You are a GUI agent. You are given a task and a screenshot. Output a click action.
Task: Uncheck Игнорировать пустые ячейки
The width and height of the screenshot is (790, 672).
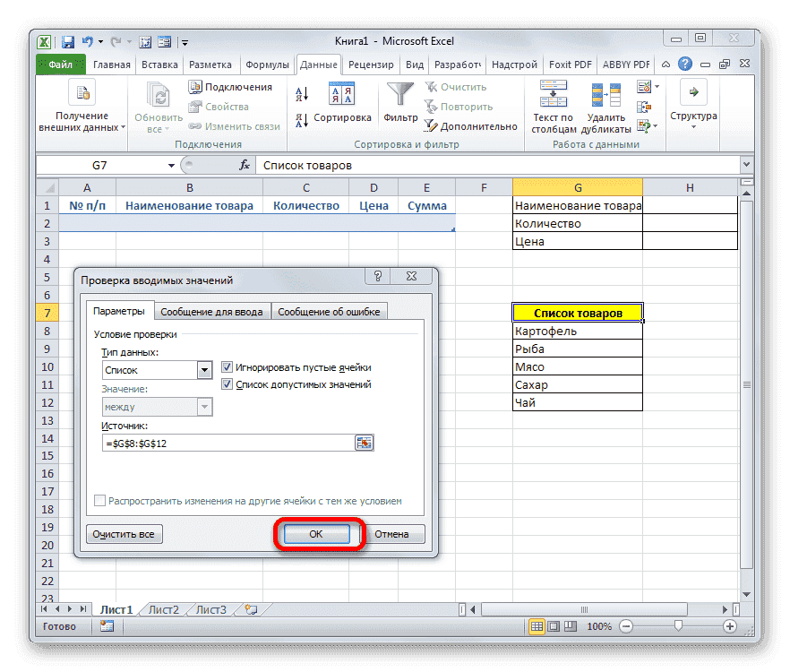pyautogui.click(x=227, y=366)
